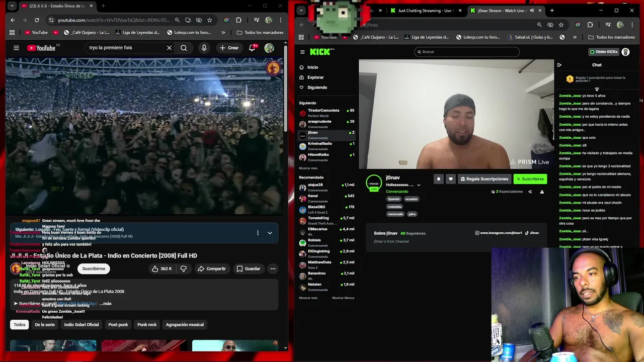Expand the j0nav stream title chevron
The image size is (644, 362).
[419, 185]
